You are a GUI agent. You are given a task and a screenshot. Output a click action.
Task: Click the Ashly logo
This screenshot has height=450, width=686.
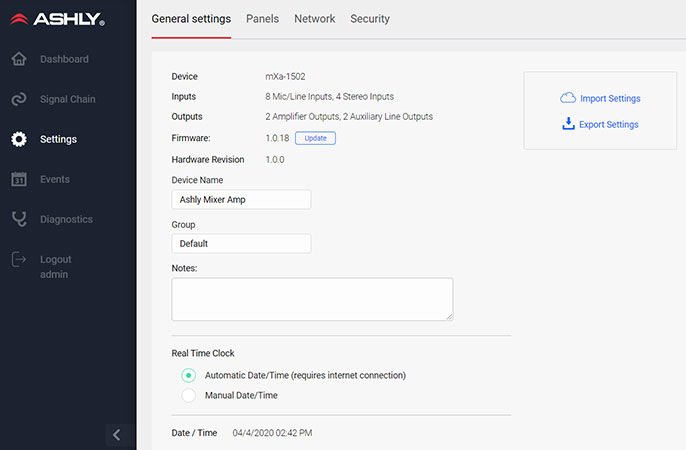pos(55,19)
